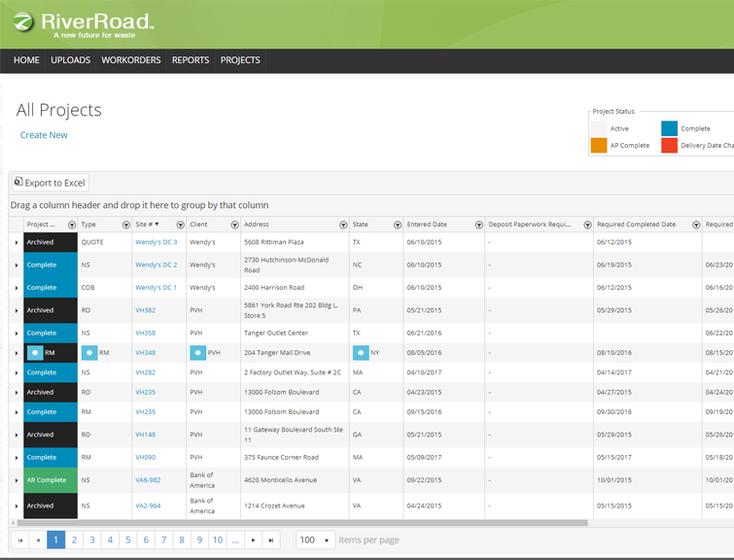Open the WORKORDERS menu
The image size is (734, 560).
pyautogui.click(x=131, y=60)
